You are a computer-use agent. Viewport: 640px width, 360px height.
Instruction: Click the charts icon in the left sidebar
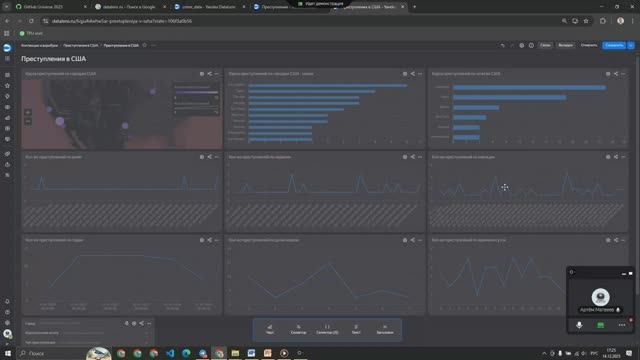click(x=7, y=118)
